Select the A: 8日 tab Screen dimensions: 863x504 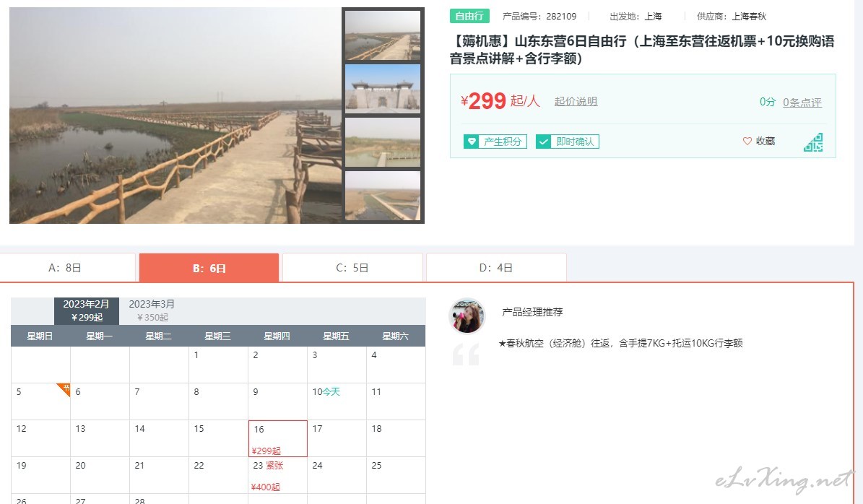click(x=65, y=268)
